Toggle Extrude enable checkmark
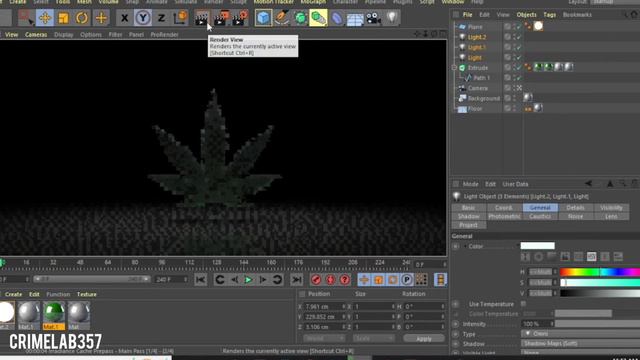Viewport: 640px width, 360px height. (x=519, y=68)
